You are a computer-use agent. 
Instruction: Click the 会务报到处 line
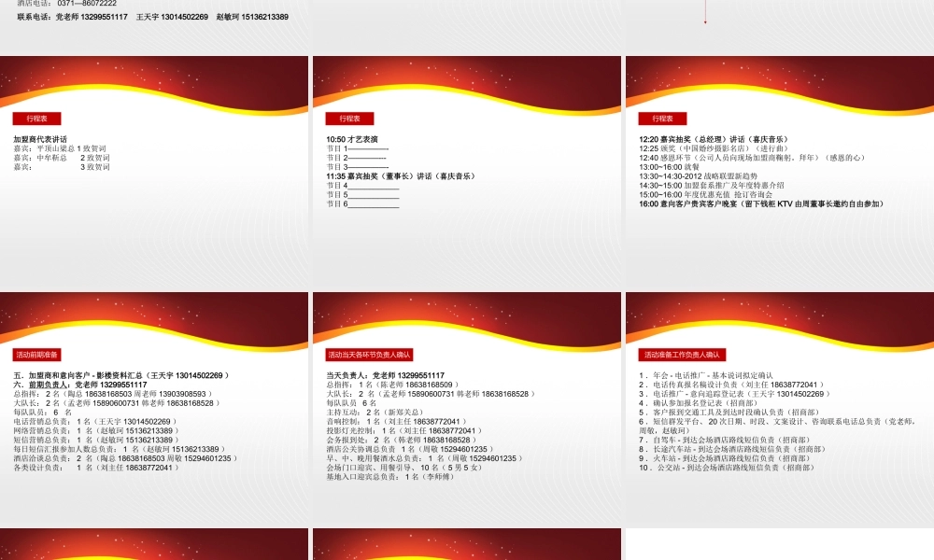point(402,440)
